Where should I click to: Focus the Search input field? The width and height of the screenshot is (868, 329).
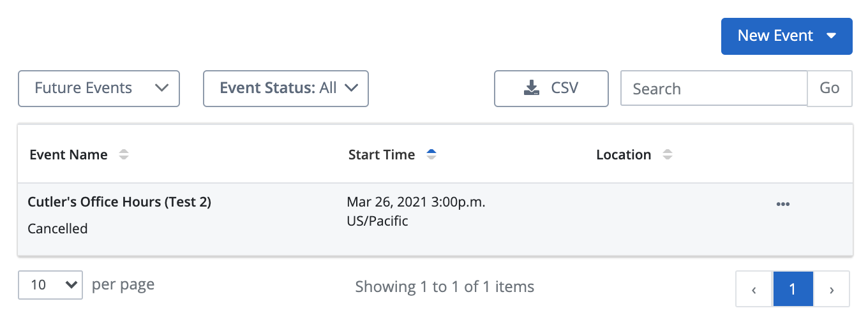(714, 88)
